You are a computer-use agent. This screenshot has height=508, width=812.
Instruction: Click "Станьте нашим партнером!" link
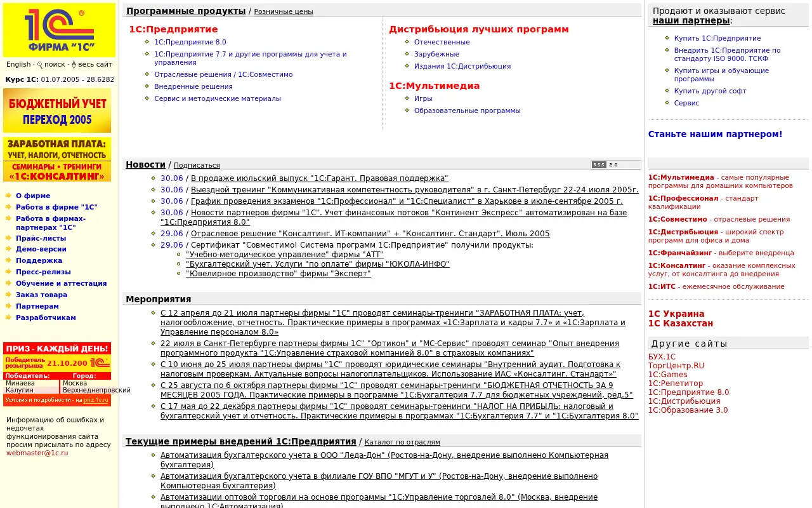716,134
